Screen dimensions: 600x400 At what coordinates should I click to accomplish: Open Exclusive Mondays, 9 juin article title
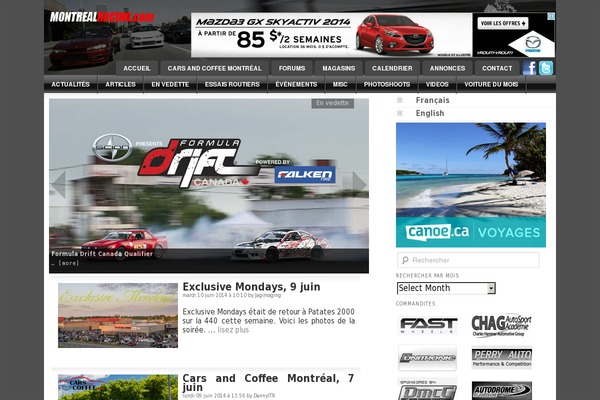coord(251,287)
